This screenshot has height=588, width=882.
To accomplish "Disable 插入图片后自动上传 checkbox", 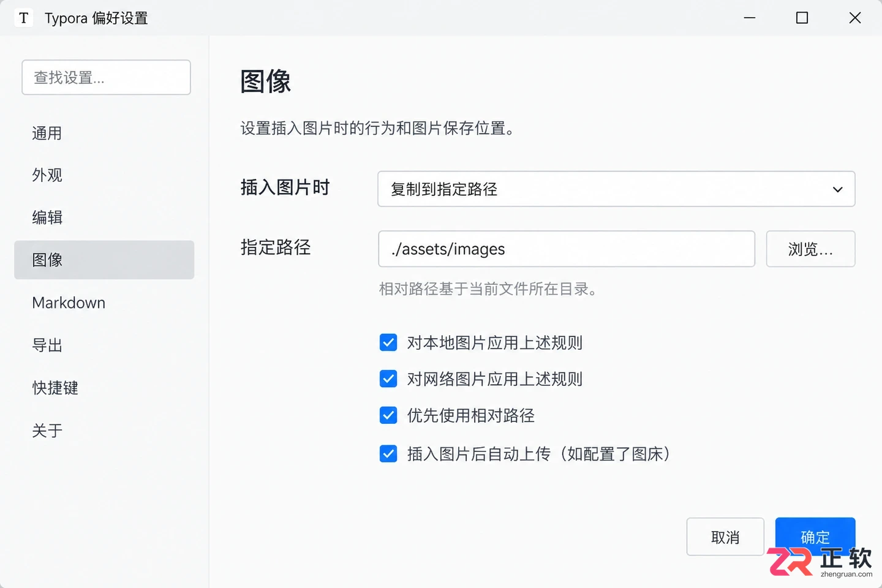I will click(388, 454).
